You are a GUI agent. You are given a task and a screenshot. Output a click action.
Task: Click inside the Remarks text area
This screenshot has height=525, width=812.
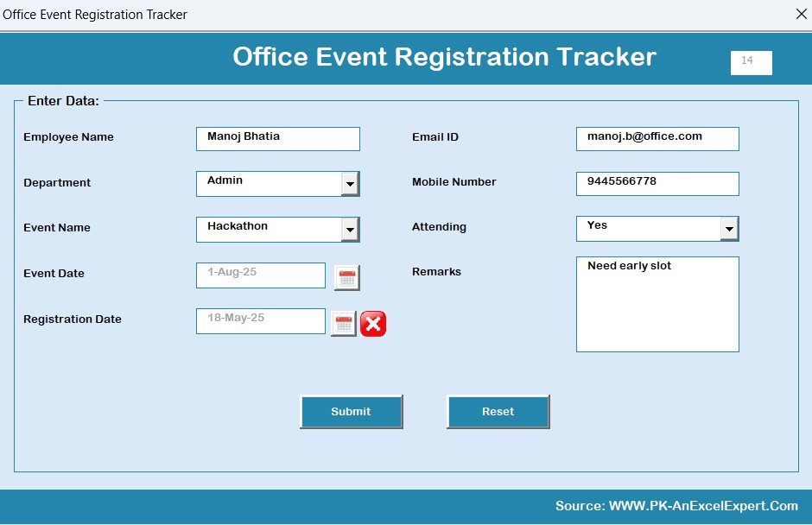pyautogui.click(x=657, y=304)
